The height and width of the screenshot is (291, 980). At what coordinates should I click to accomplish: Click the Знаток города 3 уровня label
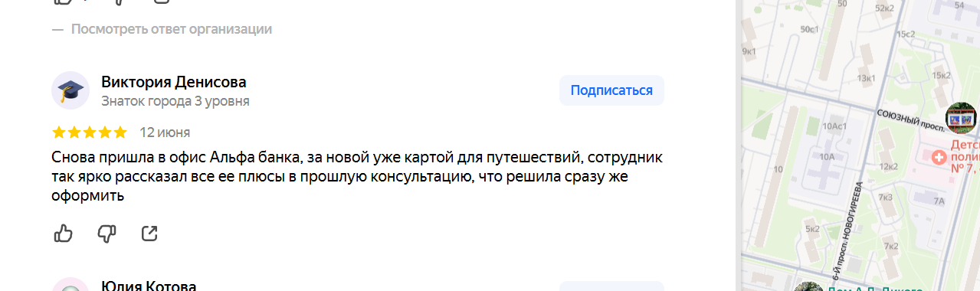click(175, 101)
